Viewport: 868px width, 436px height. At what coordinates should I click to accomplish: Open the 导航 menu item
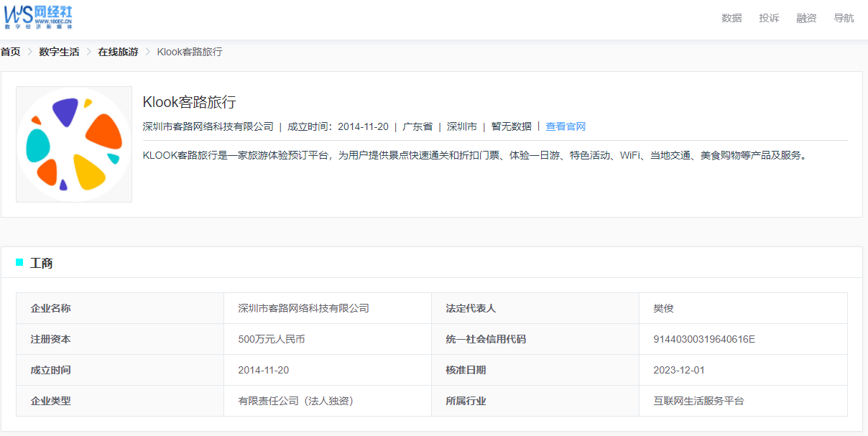[x=844, y=18]
